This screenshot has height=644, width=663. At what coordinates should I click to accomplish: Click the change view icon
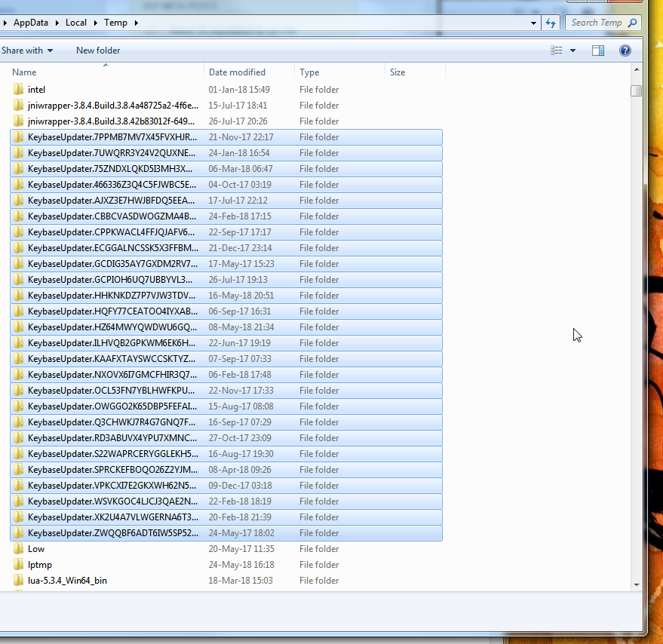pos(556,51)
